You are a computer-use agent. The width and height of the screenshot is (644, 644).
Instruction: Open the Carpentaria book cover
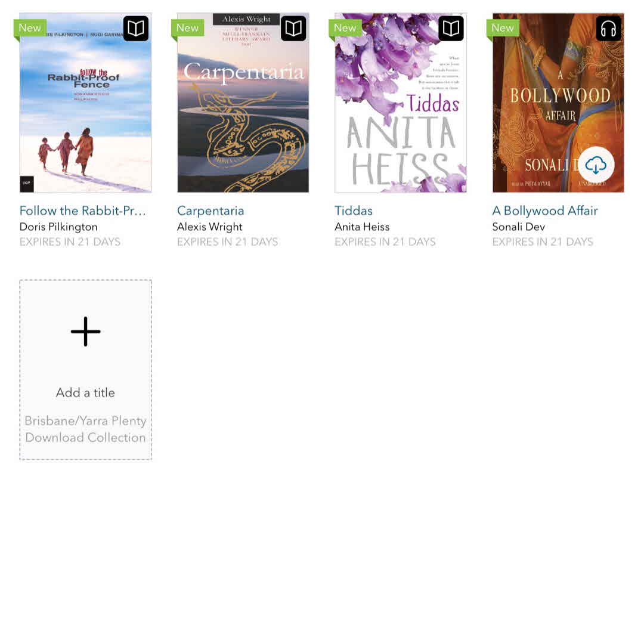coord(243,103)
